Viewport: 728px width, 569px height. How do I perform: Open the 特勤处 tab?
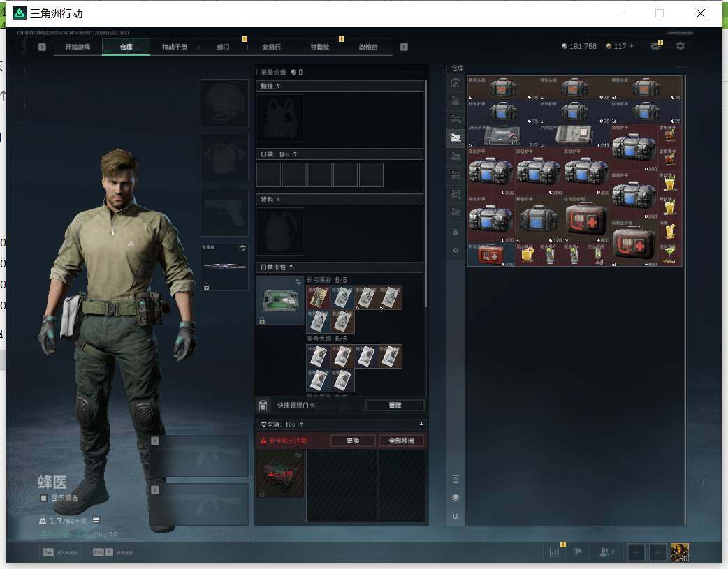[x=319, y=47]
